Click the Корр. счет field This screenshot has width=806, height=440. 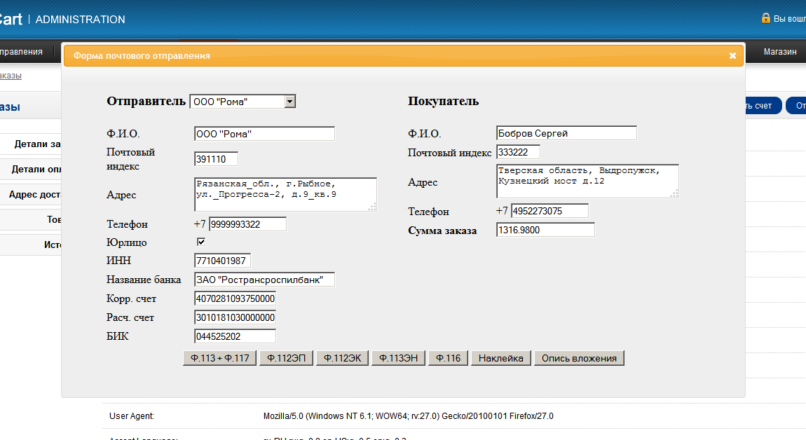[235, 299]
